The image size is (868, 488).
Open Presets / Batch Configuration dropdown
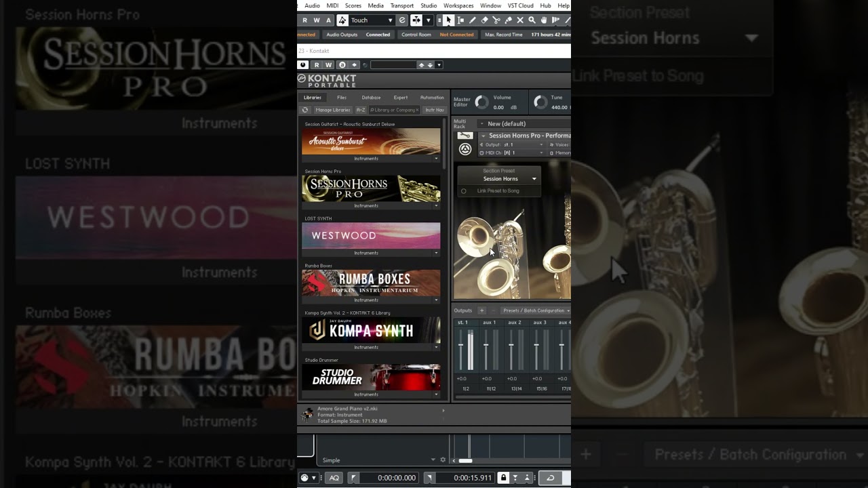pyautogui.click(x=536, y=310)
